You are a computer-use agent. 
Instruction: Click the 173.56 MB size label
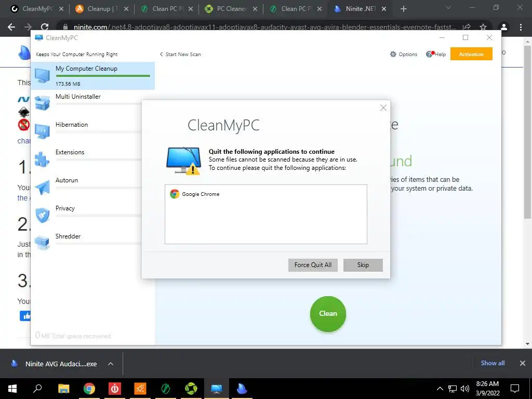tap(68, 84)
